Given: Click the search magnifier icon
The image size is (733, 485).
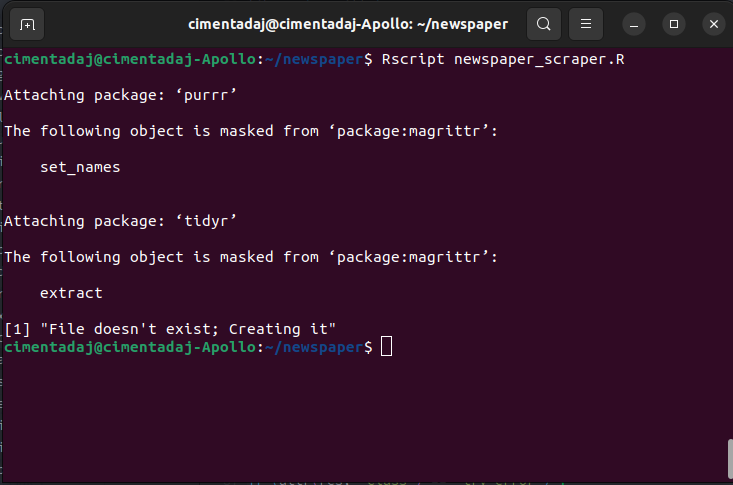Looking at the screenshot, I should (543, 23).
